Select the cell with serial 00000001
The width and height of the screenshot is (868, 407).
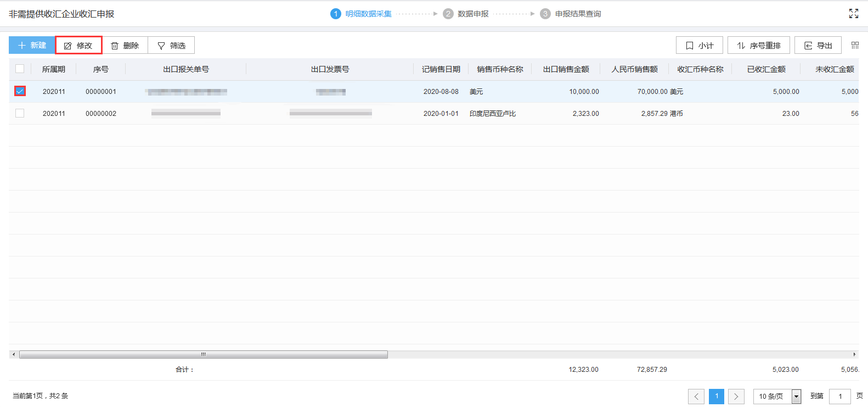point(101,92)
